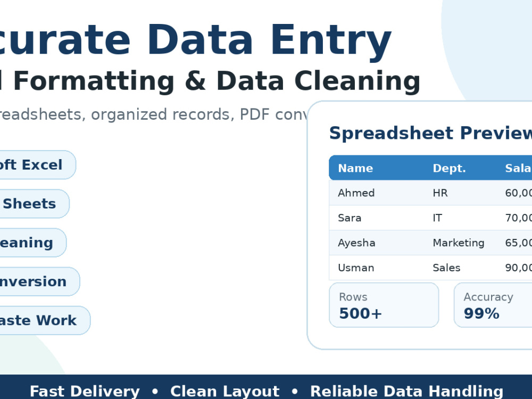This screenshot has height=399, width=532.
Task: Select the 'Ahmed' name cell
Action: pyautogui.click(x=356, y=193)
